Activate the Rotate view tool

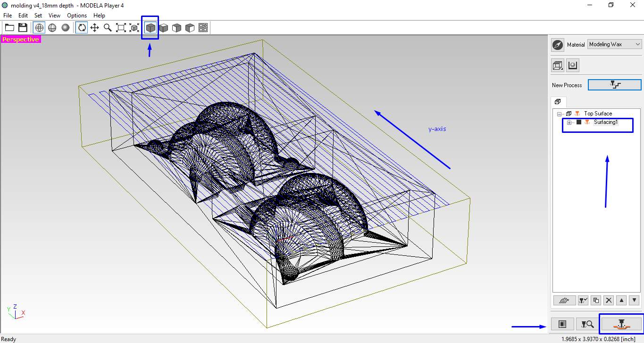tap(82, 28)
